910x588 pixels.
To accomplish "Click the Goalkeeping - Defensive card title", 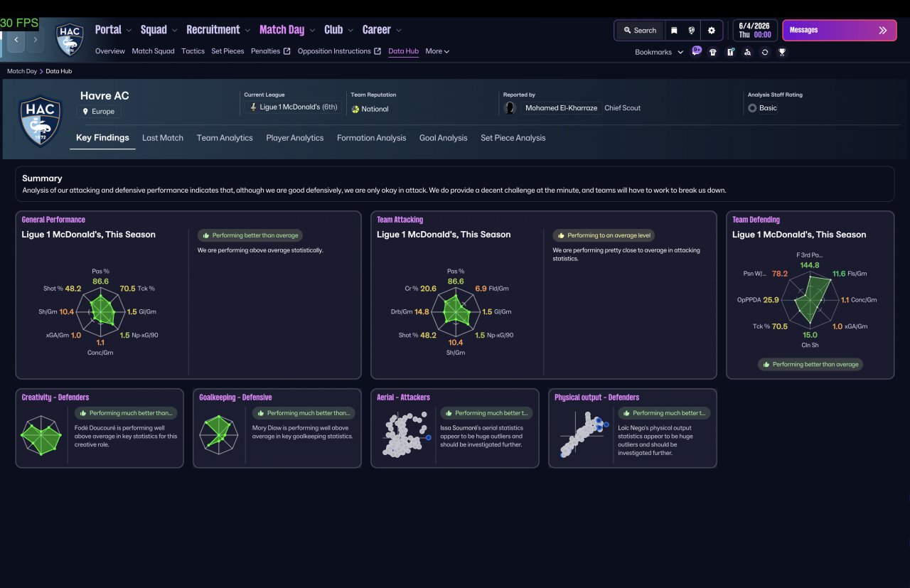I will tap(236, 397).
